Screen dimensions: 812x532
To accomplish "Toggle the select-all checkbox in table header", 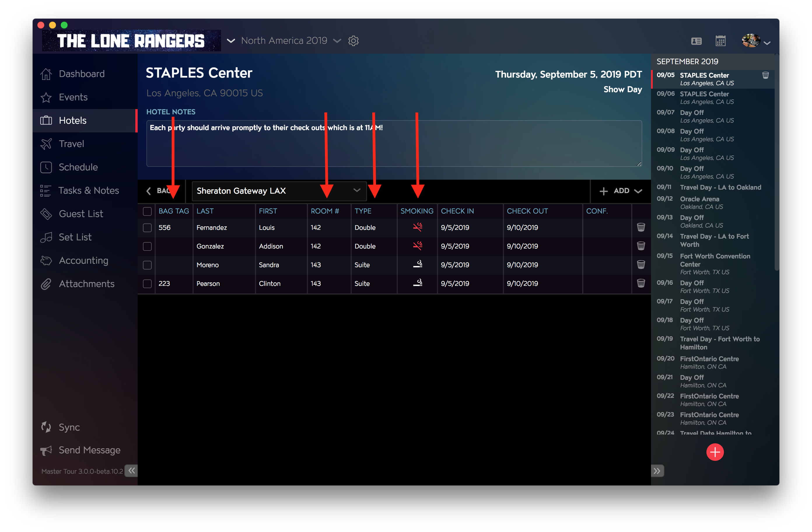I will (147, 211).
